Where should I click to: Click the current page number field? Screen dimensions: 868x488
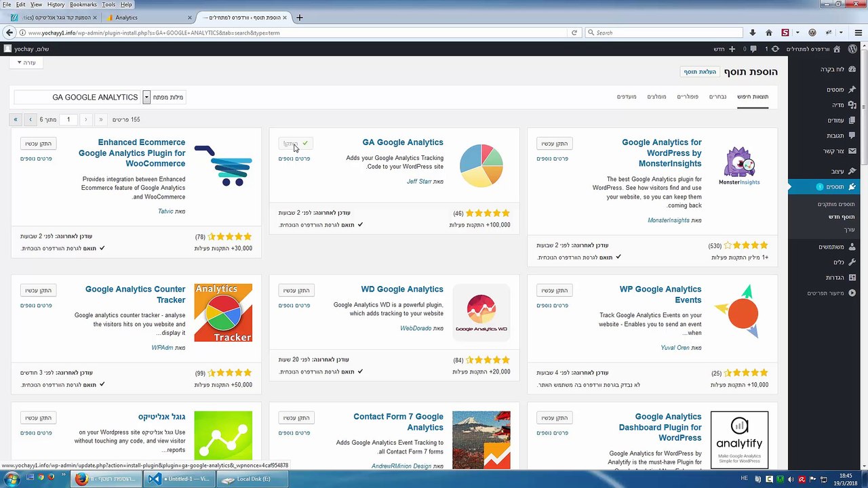click(x=68, y=119)
